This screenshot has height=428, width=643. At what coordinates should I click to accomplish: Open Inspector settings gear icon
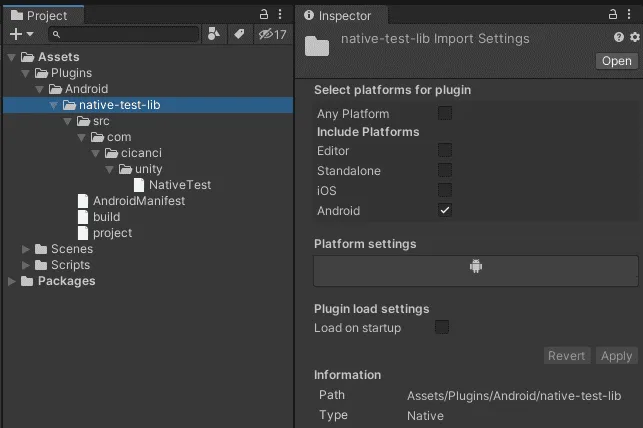pos(635,37)
